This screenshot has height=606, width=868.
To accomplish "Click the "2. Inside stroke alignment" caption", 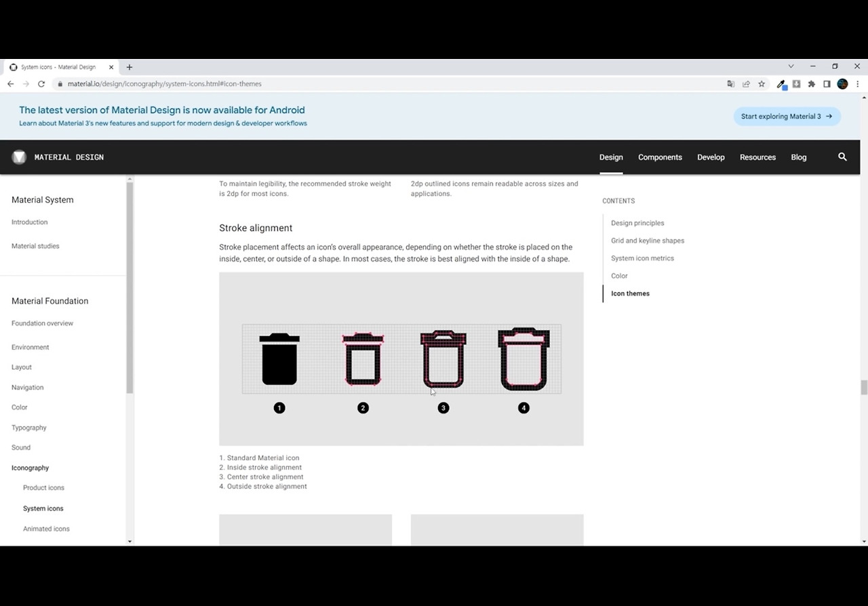I will pyautogui.click(x=260, y=468).
